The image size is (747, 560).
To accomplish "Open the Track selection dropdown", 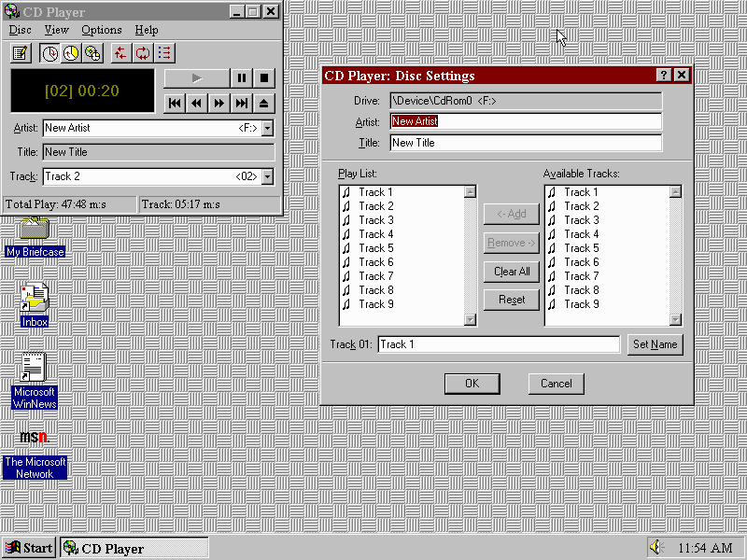I will 268,176.
